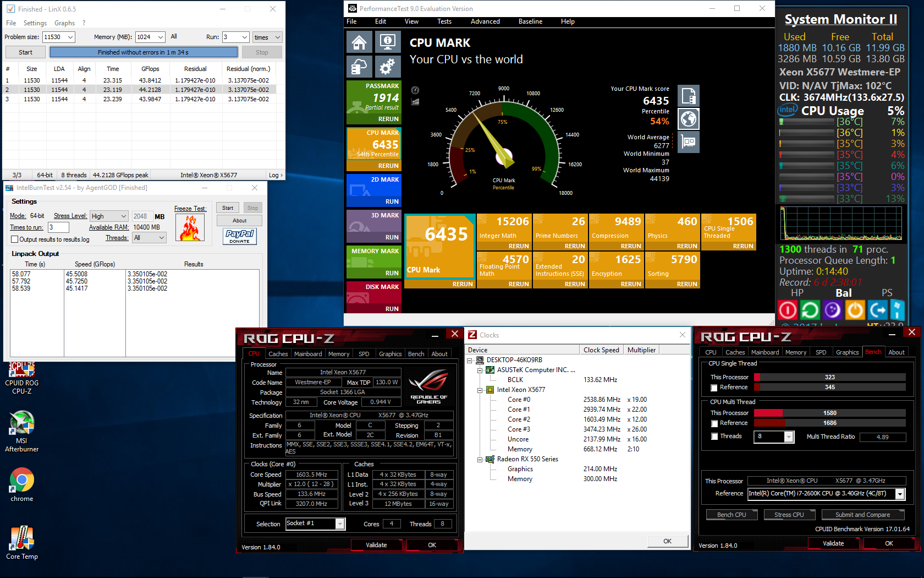Open Graphs menu in LinX
This screenshot has width=924, height=578.
(x=64, y=23)
